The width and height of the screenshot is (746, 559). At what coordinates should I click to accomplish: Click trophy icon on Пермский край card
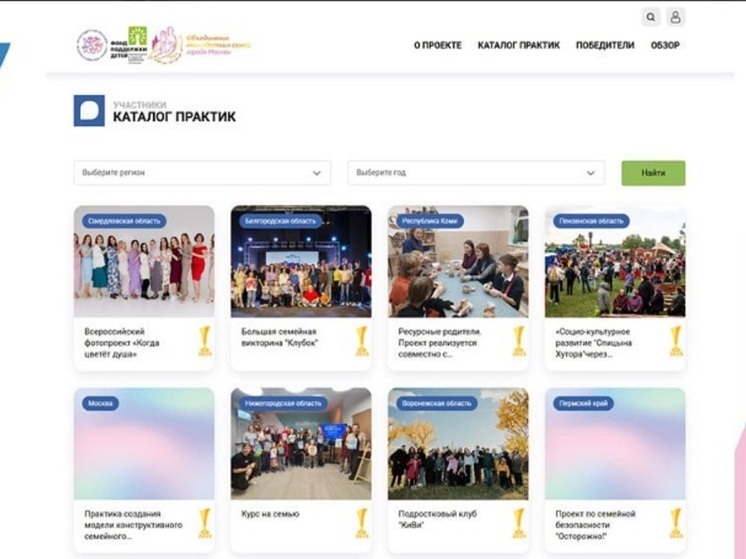676,523
